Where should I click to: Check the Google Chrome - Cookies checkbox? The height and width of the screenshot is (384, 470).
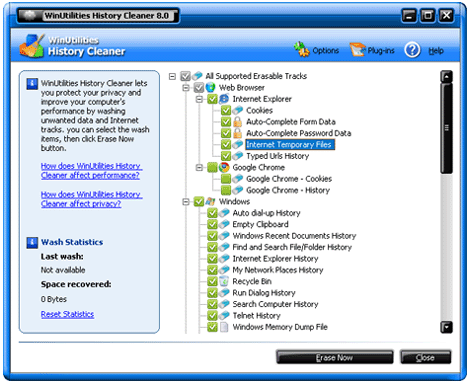tap(226, 179)
